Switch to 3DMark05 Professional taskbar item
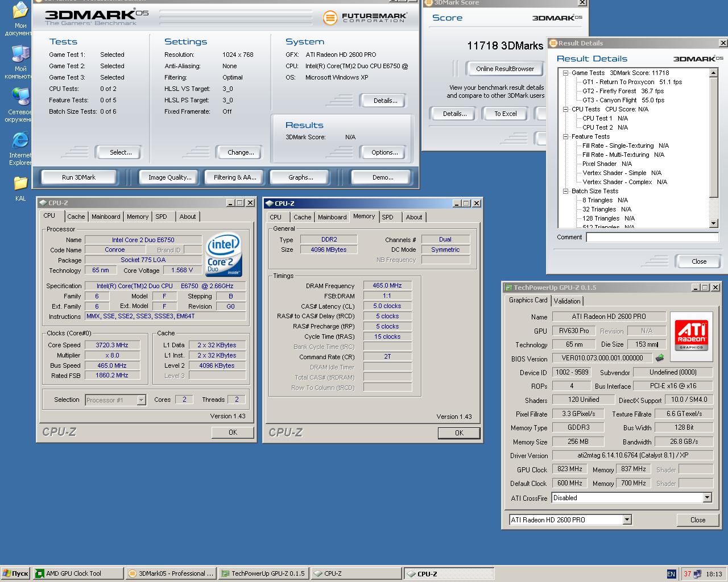This screenshot has width=728, height=582. tap(171, 574)
